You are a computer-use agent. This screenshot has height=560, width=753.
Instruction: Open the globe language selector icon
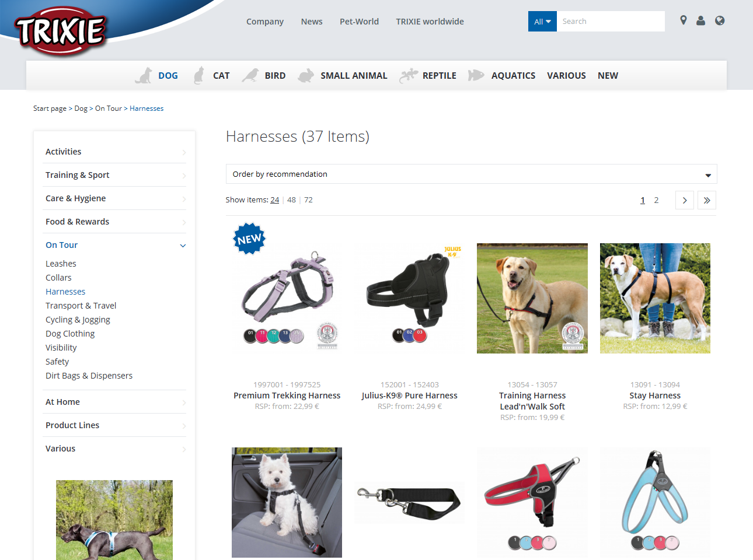pyautogui.click(x=720, y=20)
